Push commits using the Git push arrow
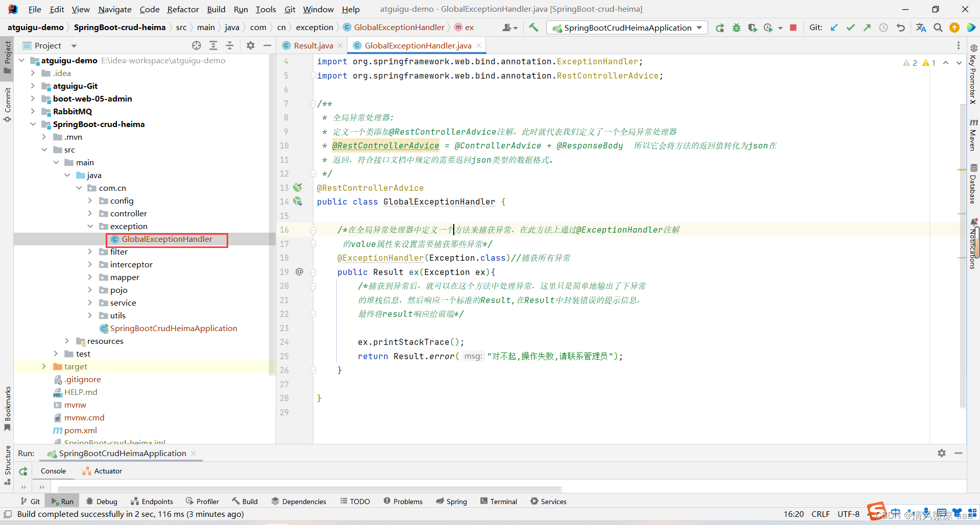Image resolution: width=980 pixels, height=525 pixels. point(867,28)
